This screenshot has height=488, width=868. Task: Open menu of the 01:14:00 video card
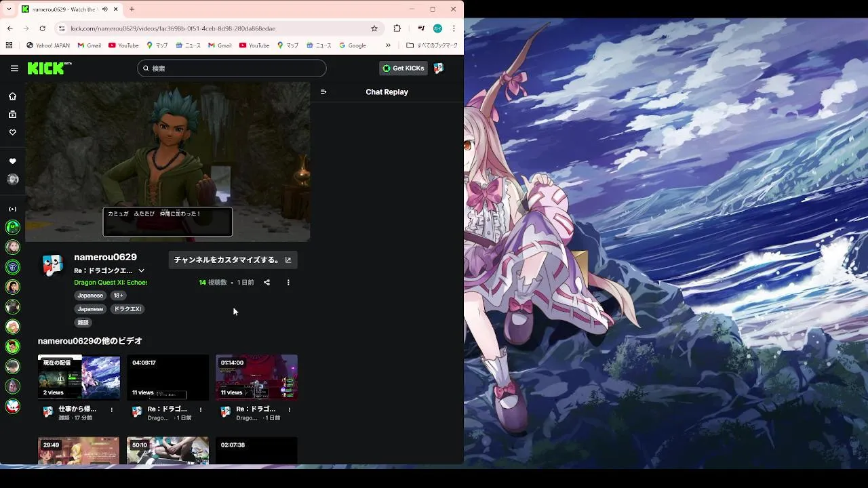coord(290,409)
